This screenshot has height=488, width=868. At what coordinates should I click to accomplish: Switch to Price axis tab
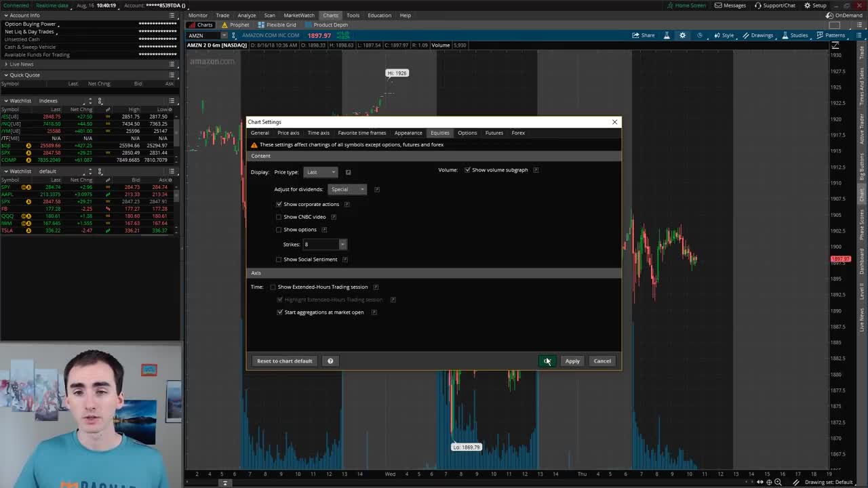click(x=288, y=133)
